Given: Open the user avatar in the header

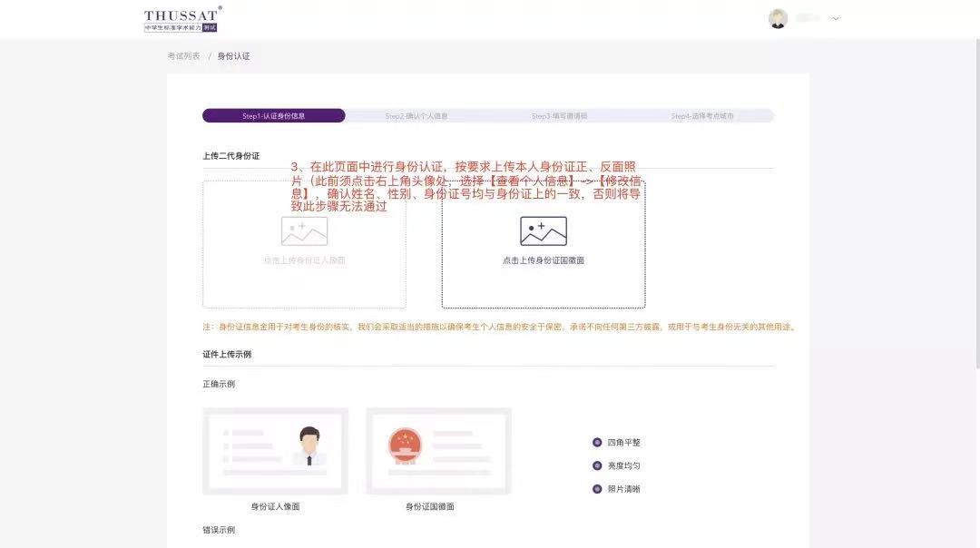Looking at the screenshot, I should tap(778, 19).
